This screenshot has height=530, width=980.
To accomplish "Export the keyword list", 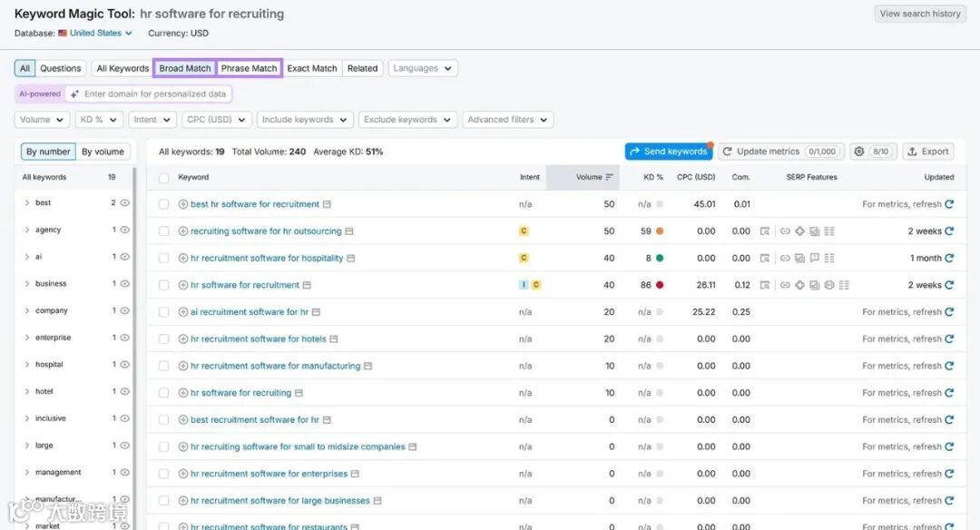I will [928, 152].
